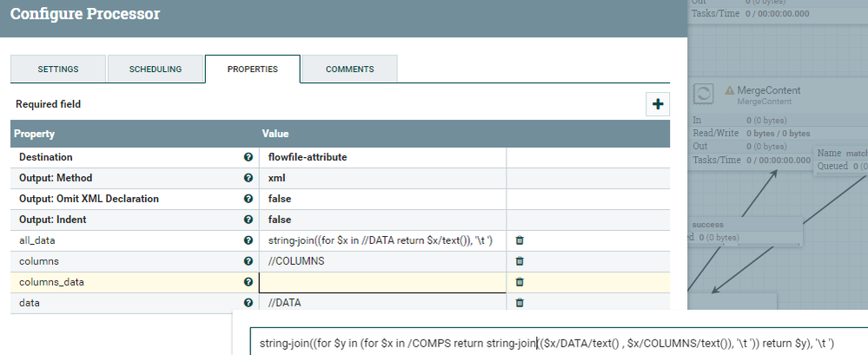Open the Comments tab
The width and height of the screenshot is (868, 355).
click(x=350, y=69)
